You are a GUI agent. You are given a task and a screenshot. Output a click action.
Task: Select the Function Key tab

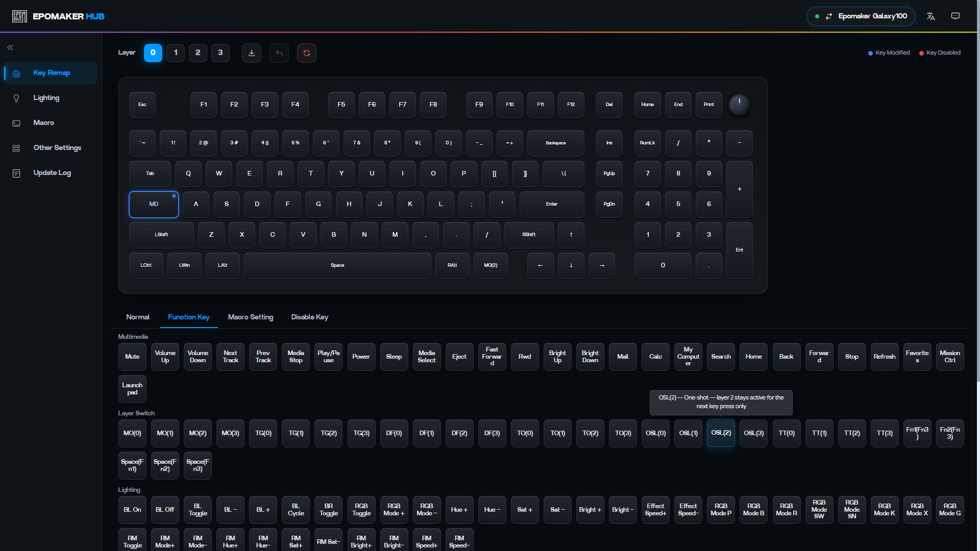[189, 317]
